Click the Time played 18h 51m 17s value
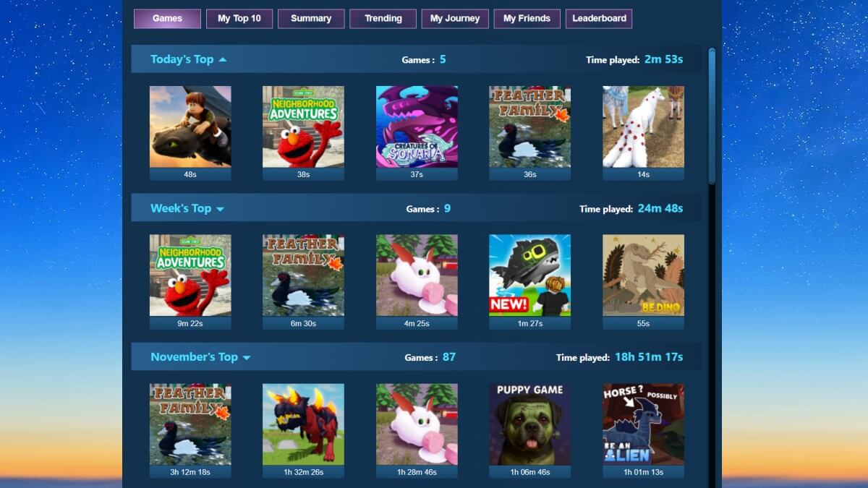This screenshot has height=488, width=868. click(x=649, y=357)
